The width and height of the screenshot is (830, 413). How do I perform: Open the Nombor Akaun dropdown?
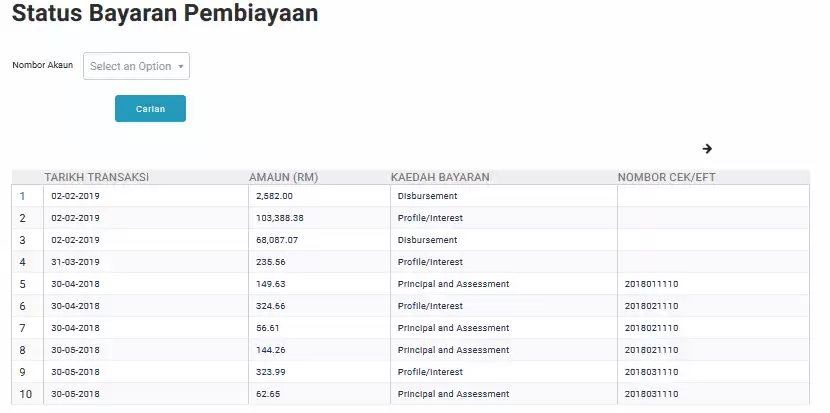pyautogui.click(x=137, y=66)
